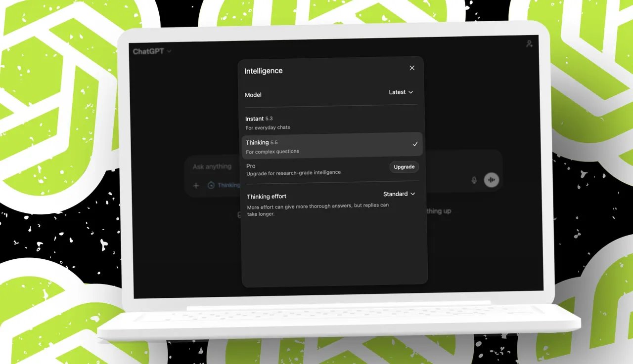633x364 pixels.
Task: Click the plus attach icon in composer
Action: pyautogui.click(x=196, y=185)
